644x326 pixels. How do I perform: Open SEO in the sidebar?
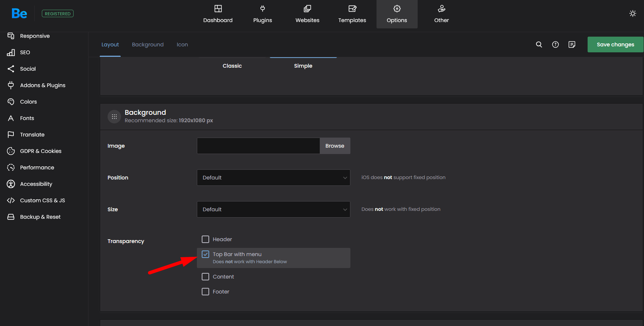(x=25, y=52)
